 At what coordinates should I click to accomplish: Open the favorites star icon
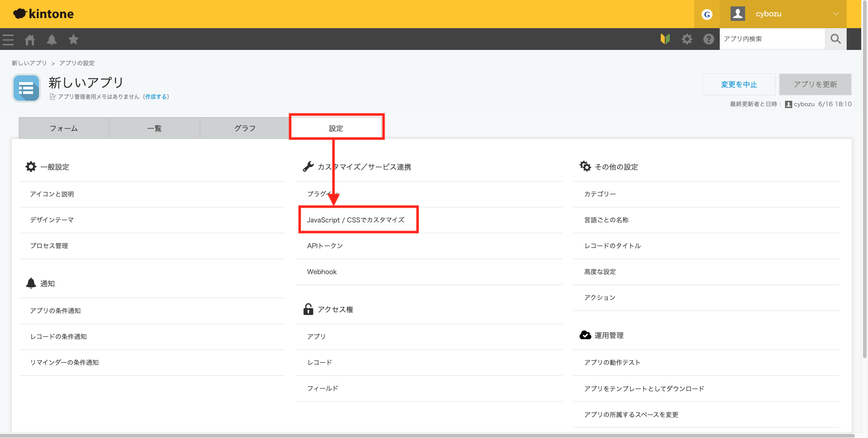click(x=73, y=39)
